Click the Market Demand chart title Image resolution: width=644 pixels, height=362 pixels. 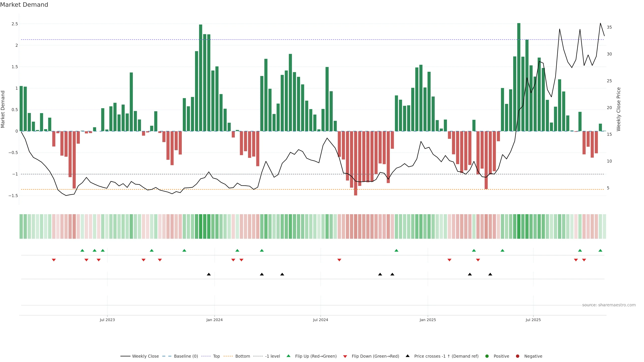[x=24, y=5]
